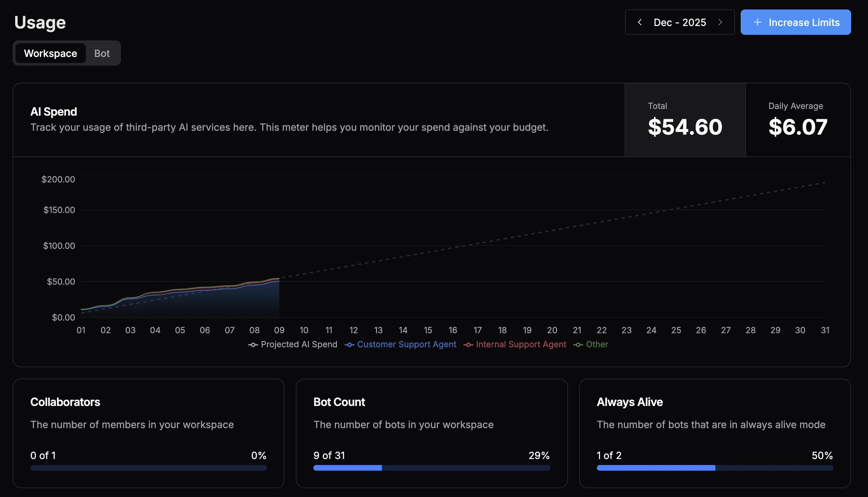The image size is (868, 497).
Task: Click the Projected AI Spend legend marker
Action: coord(253,345)
